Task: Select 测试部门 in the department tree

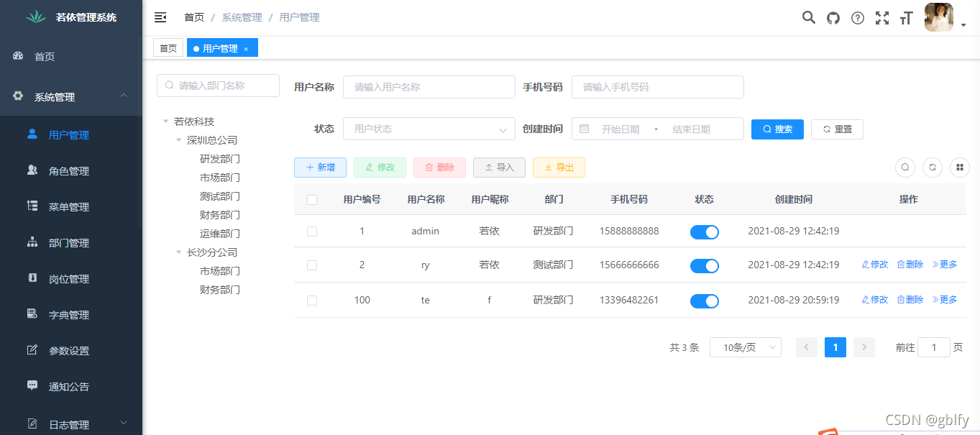Action: click(220, 196)
